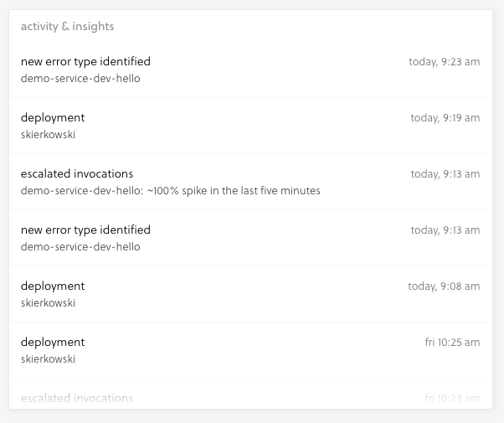Screen dimensions: 504x423
Task: Click the "~100% spike in the last five minutes" description
Action: point(233,191)
